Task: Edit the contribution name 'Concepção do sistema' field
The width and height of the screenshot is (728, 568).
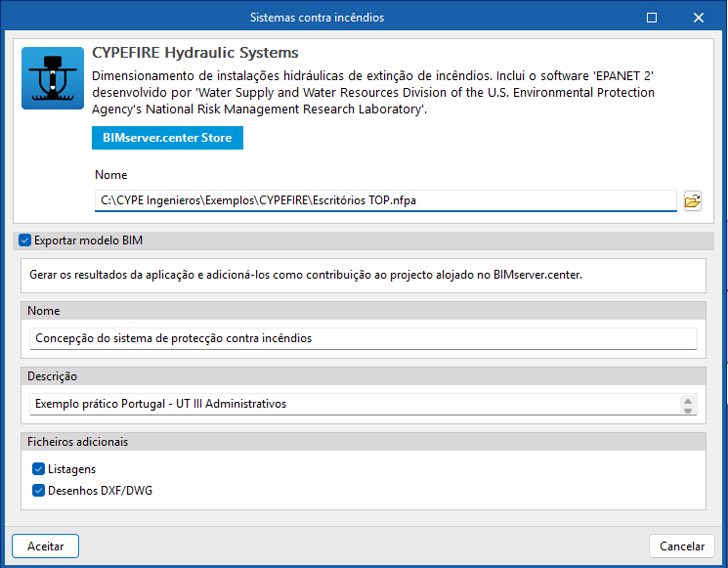Action: [364, 338]
